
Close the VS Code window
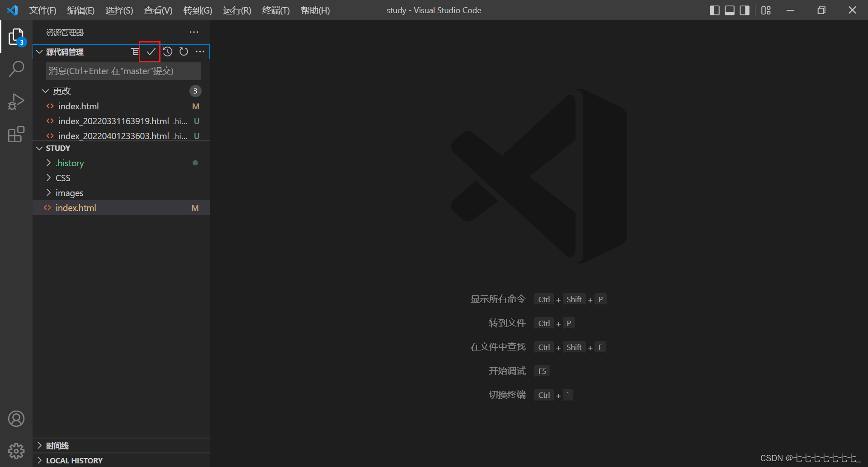pyautogui.click(x=852, y=10)
